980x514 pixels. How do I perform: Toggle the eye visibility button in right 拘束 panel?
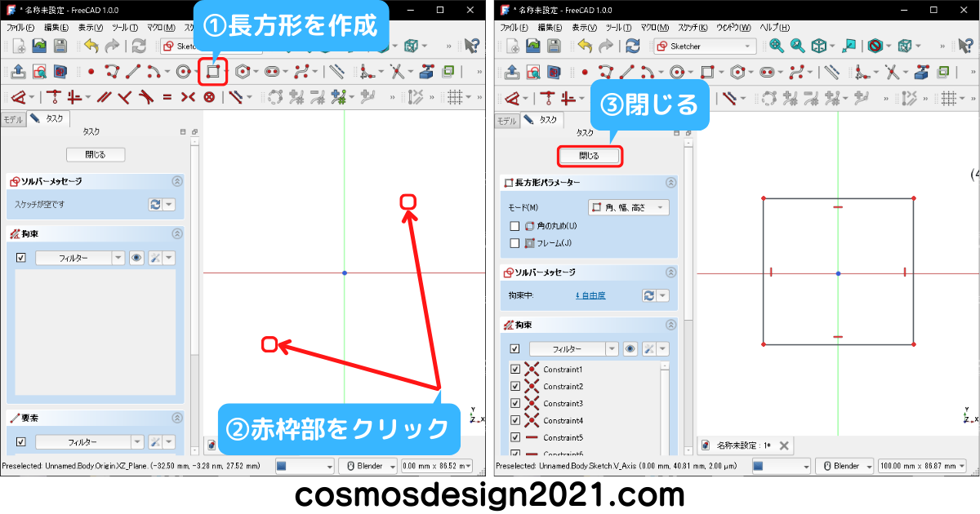point(630,349)
